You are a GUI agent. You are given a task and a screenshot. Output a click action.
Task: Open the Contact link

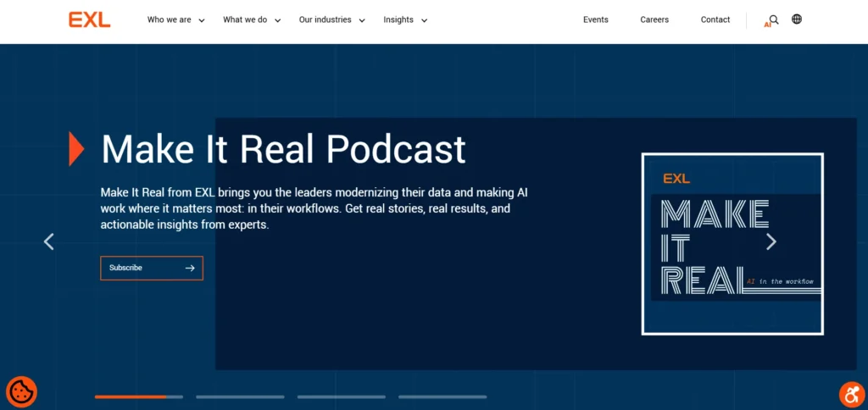[715, 20]
